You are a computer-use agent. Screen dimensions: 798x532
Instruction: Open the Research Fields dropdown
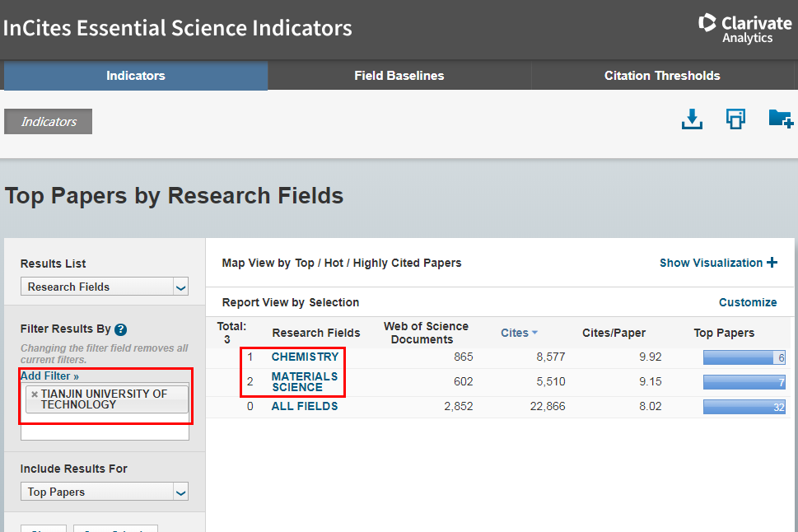[x=105, y=287]
